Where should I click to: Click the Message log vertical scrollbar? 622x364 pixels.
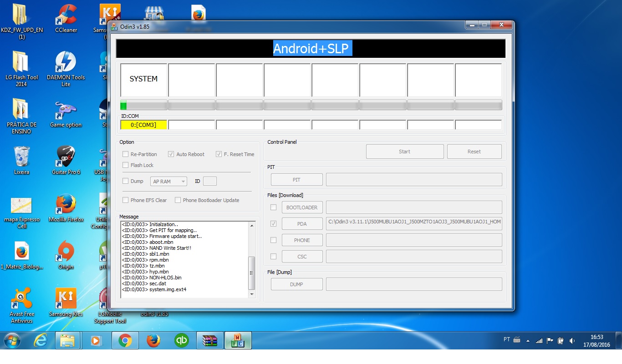(252, 260)
